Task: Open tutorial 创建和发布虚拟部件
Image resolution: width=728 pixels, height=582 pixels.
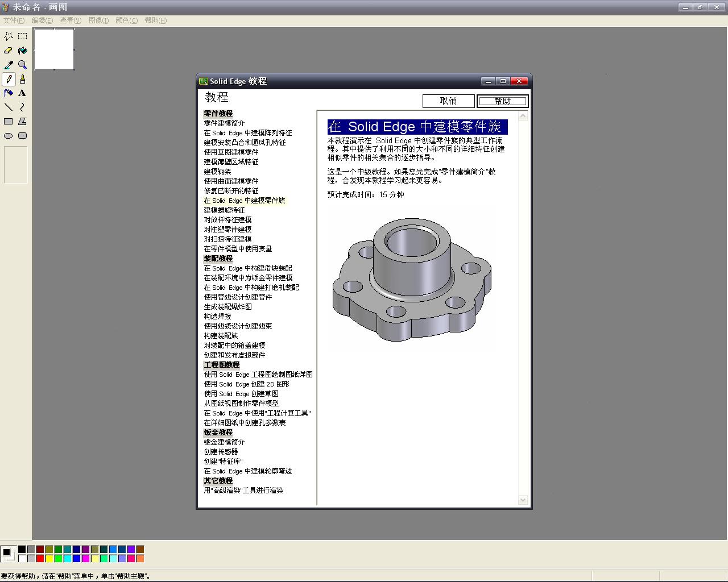Action: point(234,355)
